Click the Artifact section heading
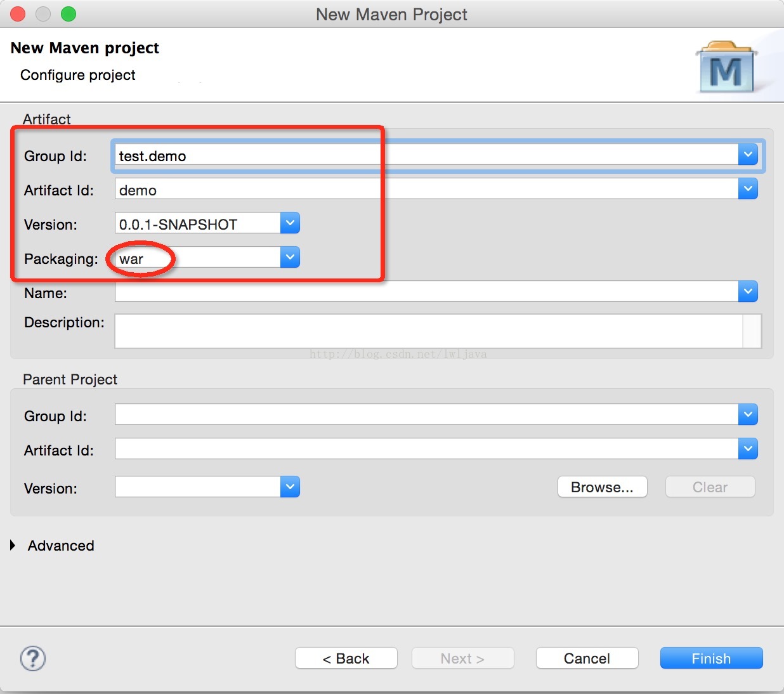 (x=47, y=119)
